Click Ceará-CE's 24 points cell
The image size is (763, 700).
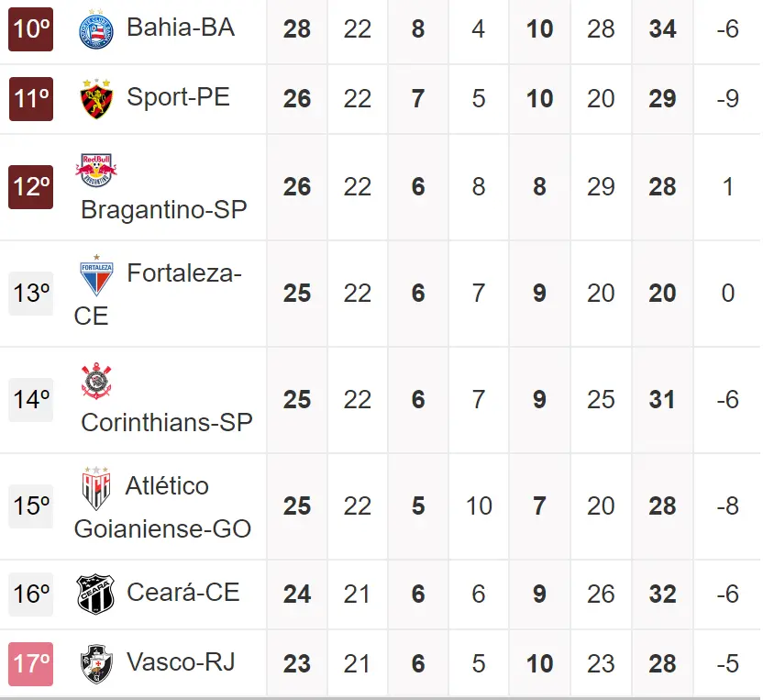click(297, 594)
